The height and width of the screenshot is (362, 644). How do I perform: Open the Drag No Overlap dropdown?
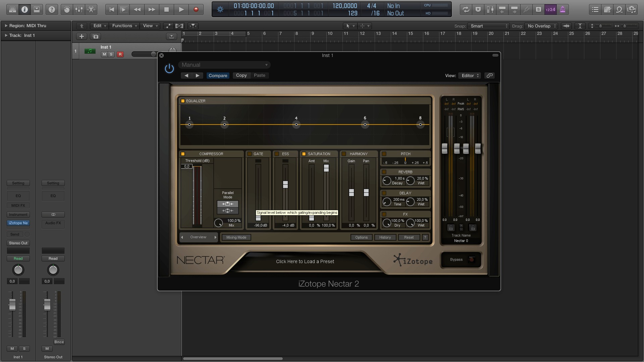coord(541,26)
